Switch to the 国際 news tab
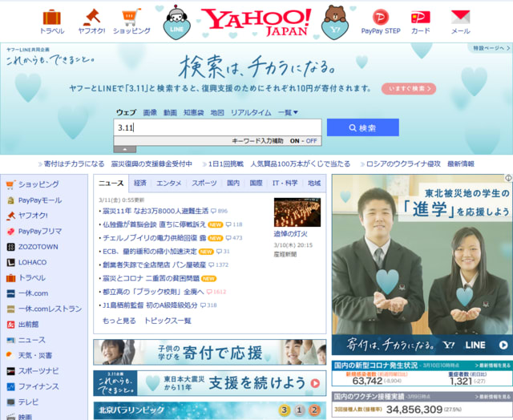The image size is (513, 420). 256,183
